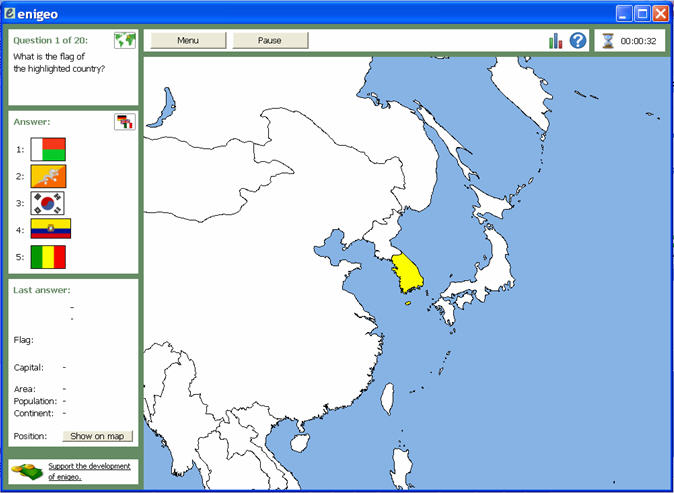Click the Population label in Last answer
Screen dimensions: 674x493
coord(35,401)
